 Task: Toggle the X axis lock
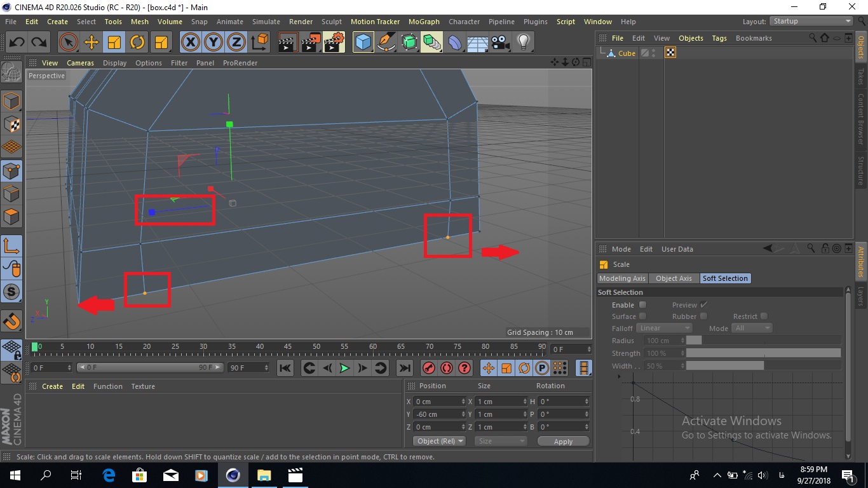point(190,43)
